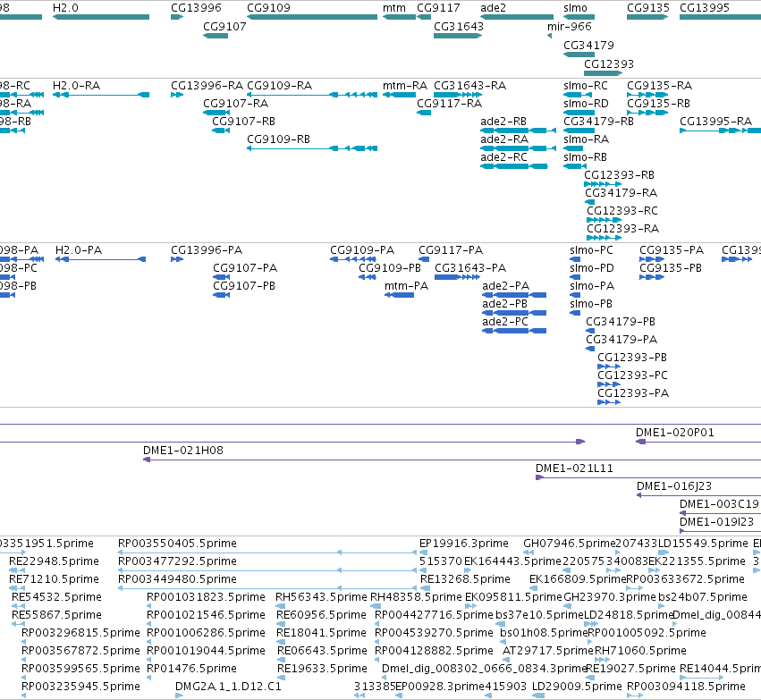Click the CG9109-RA transcript label
The height and width of the screenshot is (700, 761).
click(280, 86)
